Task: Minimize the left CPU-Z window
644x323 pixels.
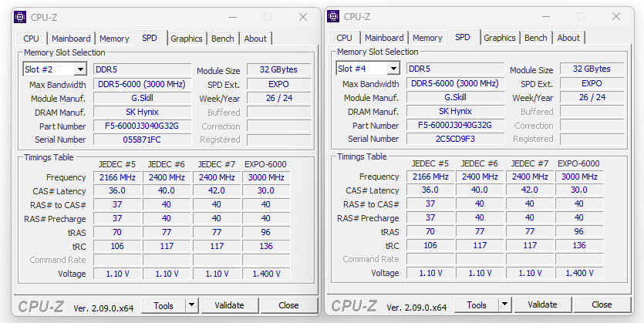Action: pos(233,17)
